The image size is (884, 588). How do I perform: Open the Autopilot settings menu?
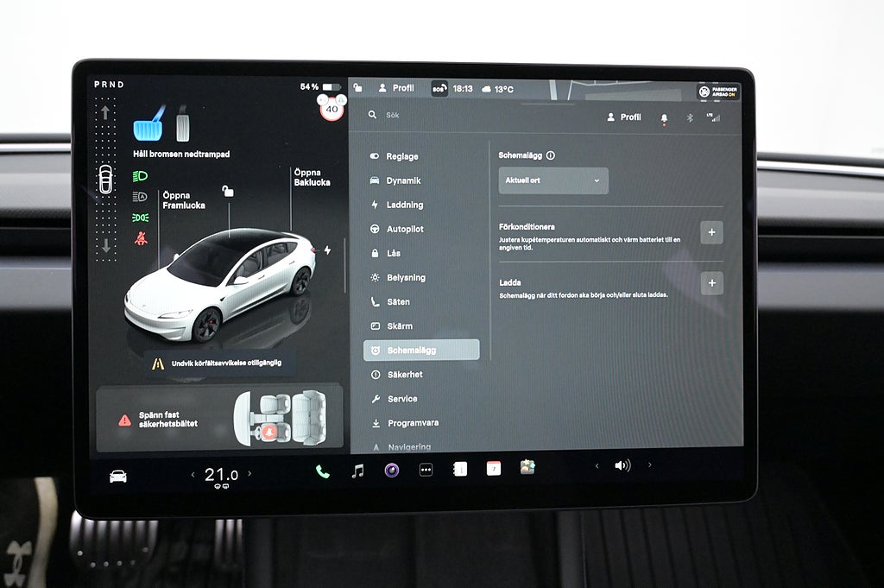(404, 230)
